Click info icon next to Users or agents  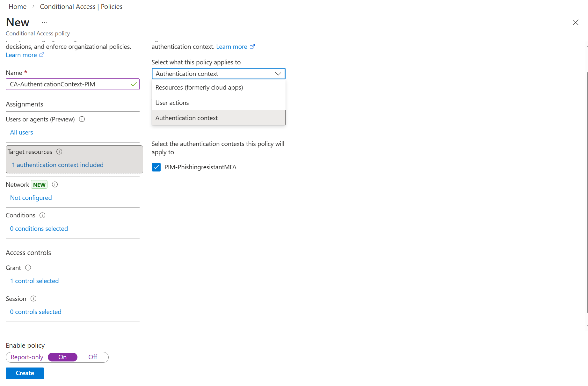point(82,119)
